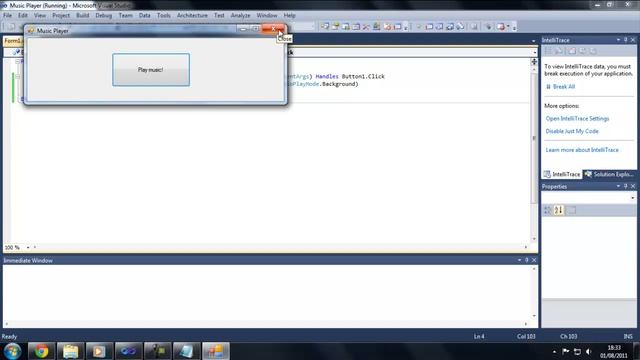This screenshot has height=360, width=640.
Task: Open IntelliTrace Settings link
Action: pyautogui.click(x=577, y=118)
